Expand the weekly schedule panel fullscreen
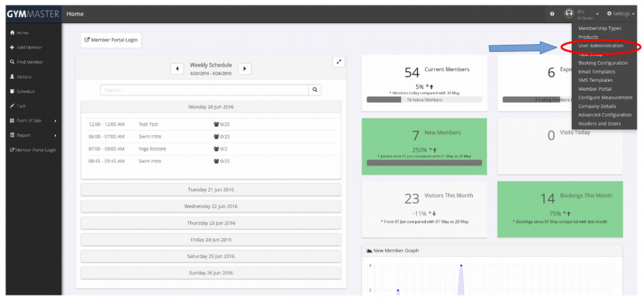Screen dimensions: 644x301 click(339, 62)
